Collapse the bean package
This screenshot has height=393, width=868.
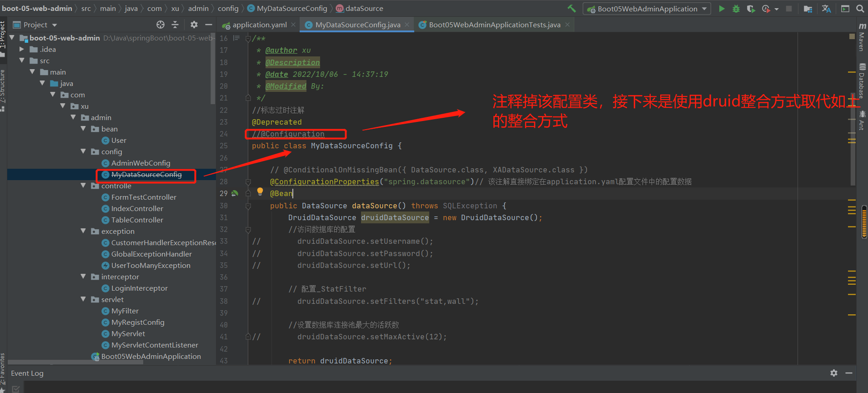[x=83, y=129]
